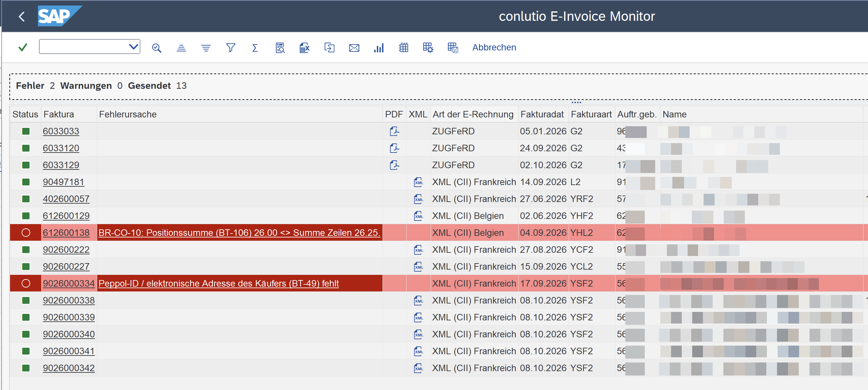This screenshot has height=390, width=868.
Task: Open invoice link 612600138
Action: click(66, 233)
